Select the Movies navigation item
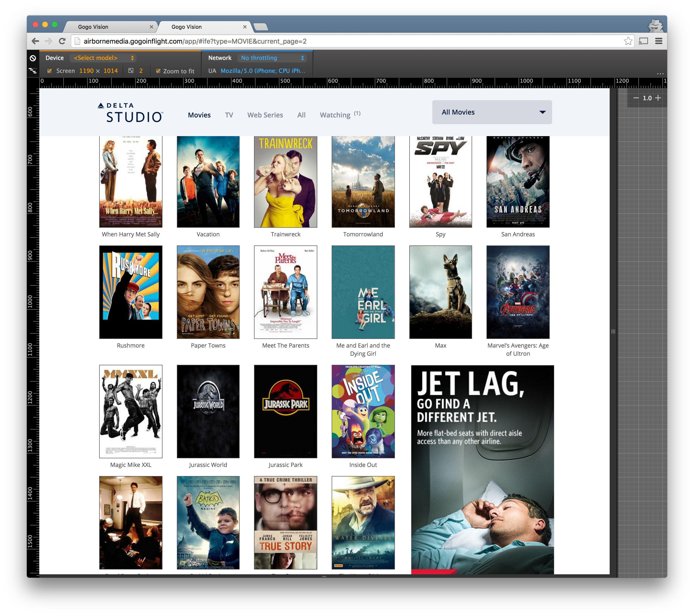Image resolution: width=694 pixels, height=616 pixels. click(x=199, y=115)
